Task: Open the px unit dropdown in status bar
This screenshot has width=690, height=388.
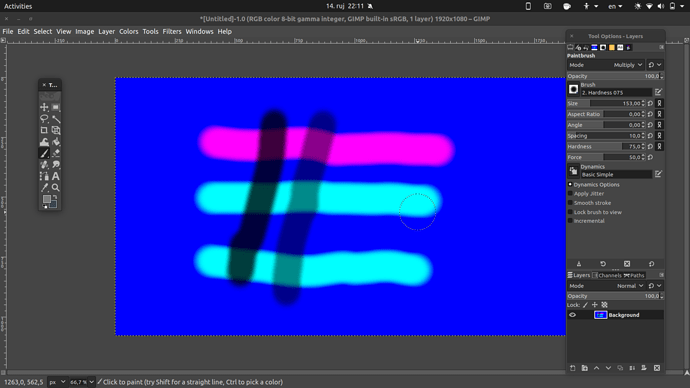Action: tap(57, 382)
